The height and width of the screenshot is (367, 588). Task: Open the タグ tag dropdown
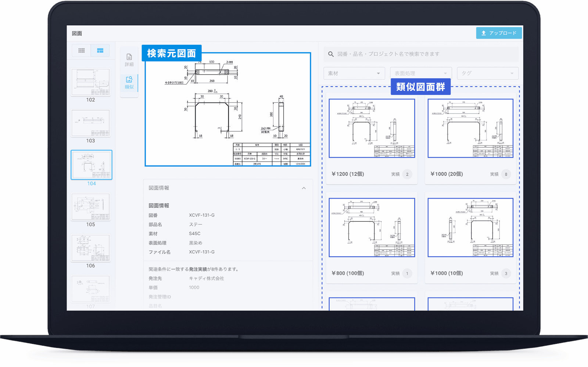coord(487,73)
